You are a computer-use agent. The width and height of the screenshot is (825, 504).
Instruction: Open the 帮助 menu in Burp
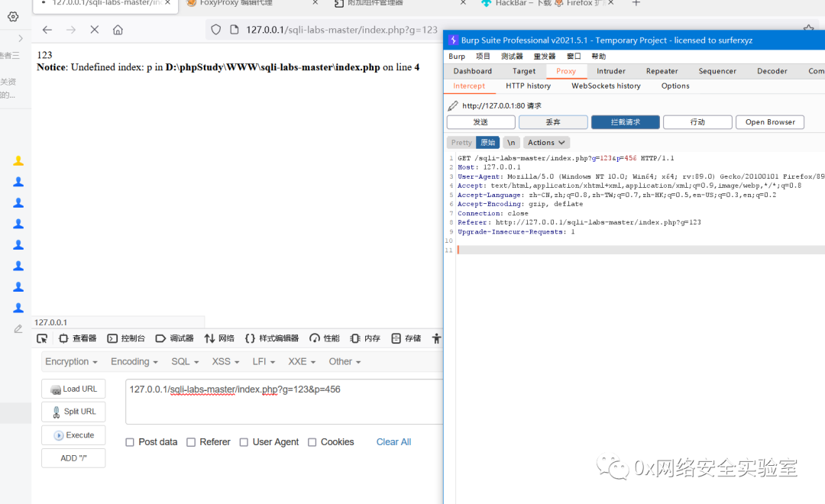point(599,57)
